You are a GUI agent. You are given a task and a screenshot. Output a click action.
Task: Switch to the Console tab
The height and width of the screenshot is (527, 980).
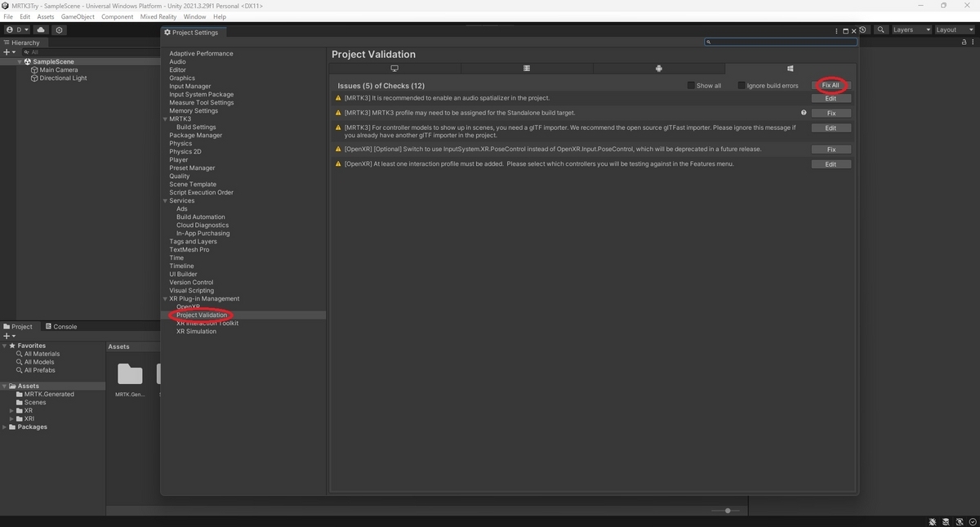tap(60, 326)
